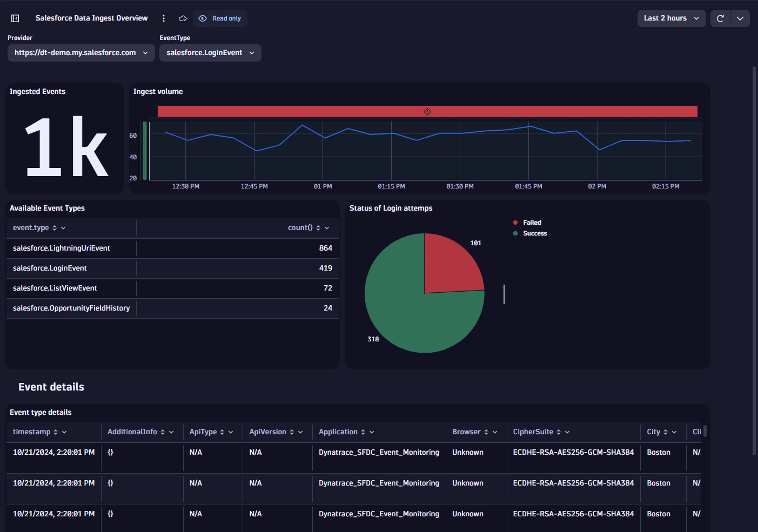Select salesforce.LoginEvent table row
The height and width of the screenshot is (532, 758).
(172, 268)
